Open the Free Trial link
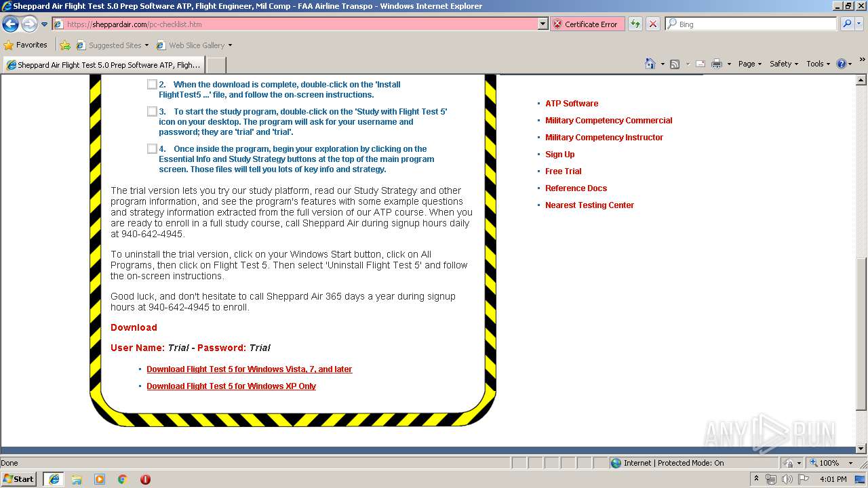Viewport: 868px width, 488px height. pyautogui.click(x=564, y=171)
